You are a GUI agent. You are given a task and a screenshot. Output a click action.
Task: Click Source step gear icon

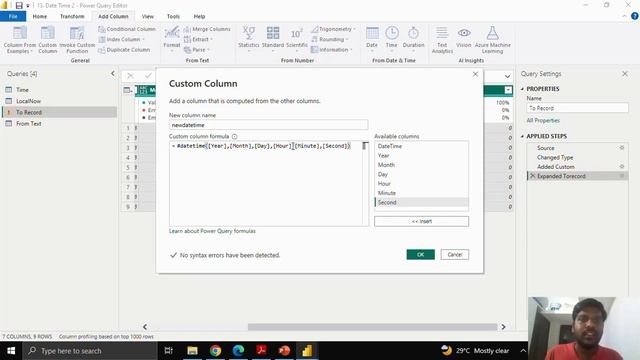(622, 148)
